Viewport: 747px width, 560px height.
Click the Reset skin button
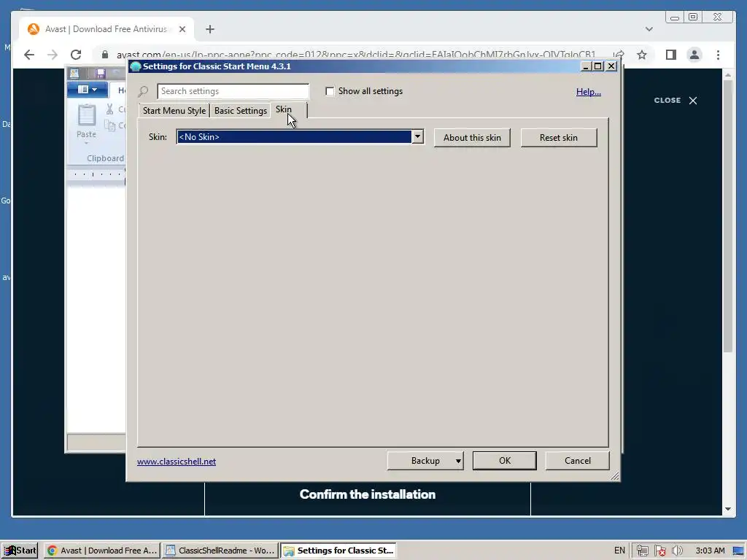point(558,138)
